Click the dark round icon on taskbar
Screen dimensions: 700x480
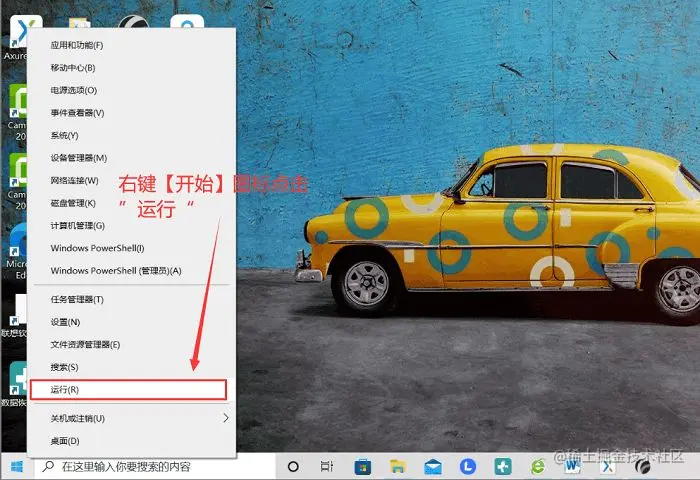[x=643, y=467]
